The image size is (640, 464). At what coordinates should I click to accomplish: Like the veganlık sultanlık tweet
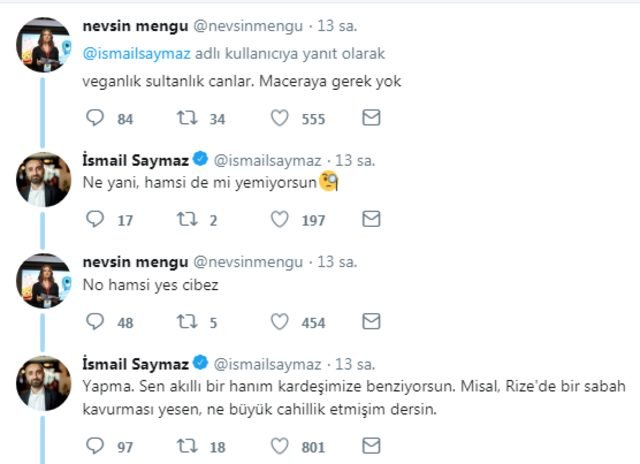tap(281, 119)
